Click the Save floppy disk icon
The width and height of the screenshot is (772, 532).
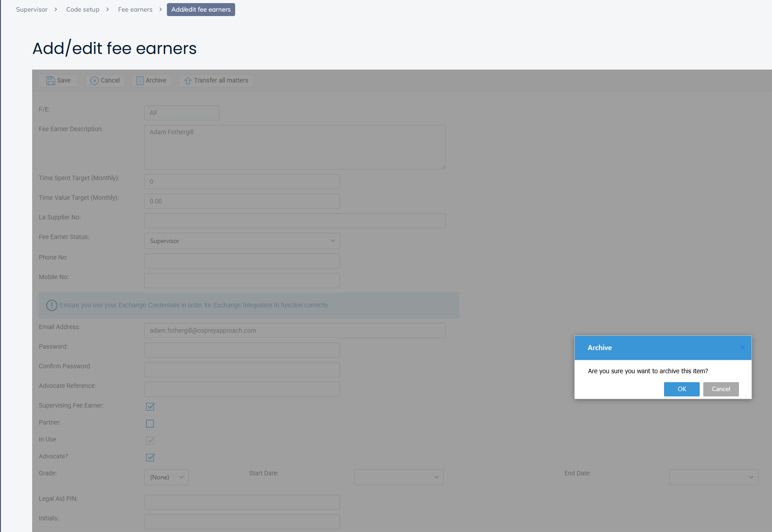click(50, 81)
